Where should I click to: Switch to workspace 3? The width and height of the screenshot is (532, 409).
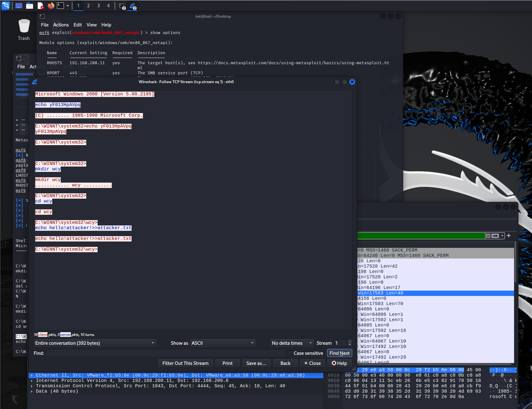(x=99, y=5)
